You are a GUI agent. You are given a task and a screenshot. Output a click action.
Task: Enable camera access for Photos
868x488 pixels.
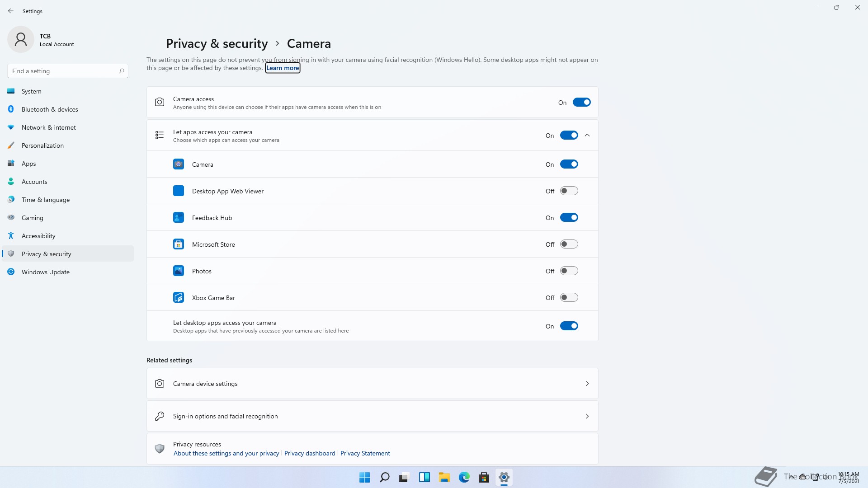pyautogui.click(x=569, y=271)
